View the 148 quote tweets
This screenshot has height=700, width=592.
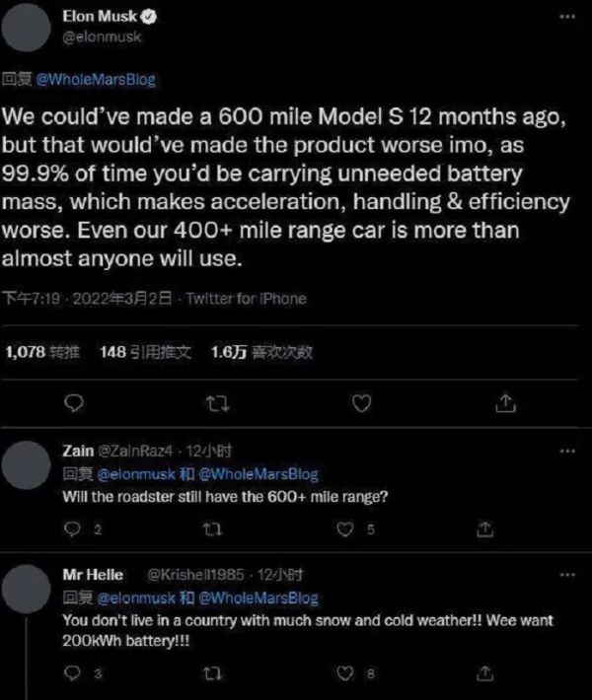[x=146, y=352]
